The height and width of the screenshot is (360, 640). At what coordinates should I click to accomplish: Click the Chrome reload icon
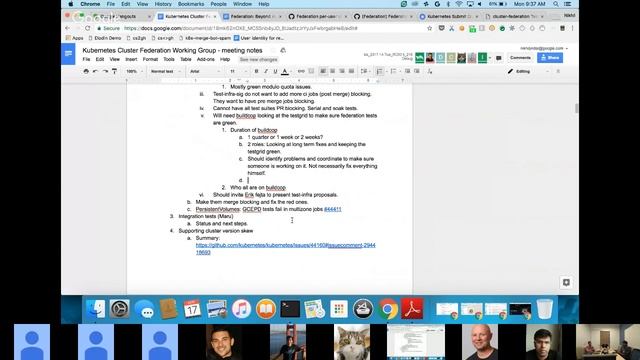point(87,28)
